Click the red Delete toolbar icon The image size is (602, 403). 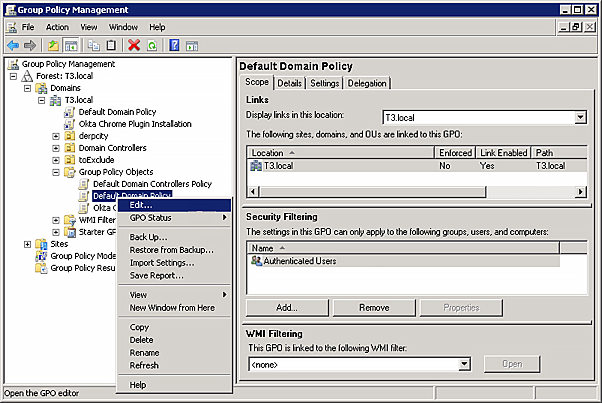coord(134,45)
